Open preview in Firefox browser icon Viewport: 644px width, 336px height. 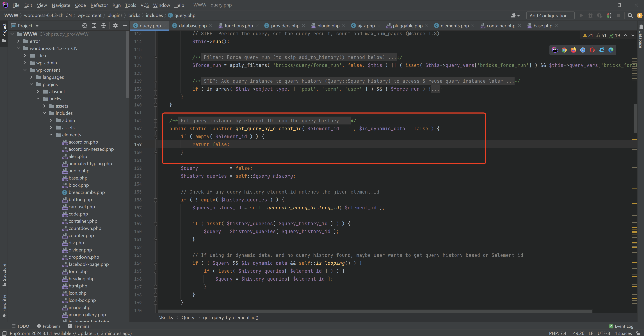click(574, 50)
